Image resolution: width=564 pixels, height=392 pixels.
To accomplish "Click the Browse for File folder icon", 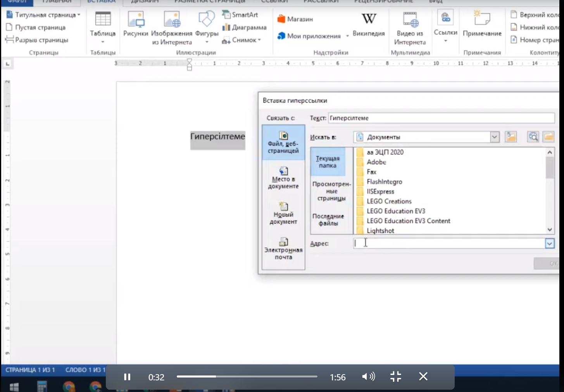I will pyautogui.click(x=548, y=137).
